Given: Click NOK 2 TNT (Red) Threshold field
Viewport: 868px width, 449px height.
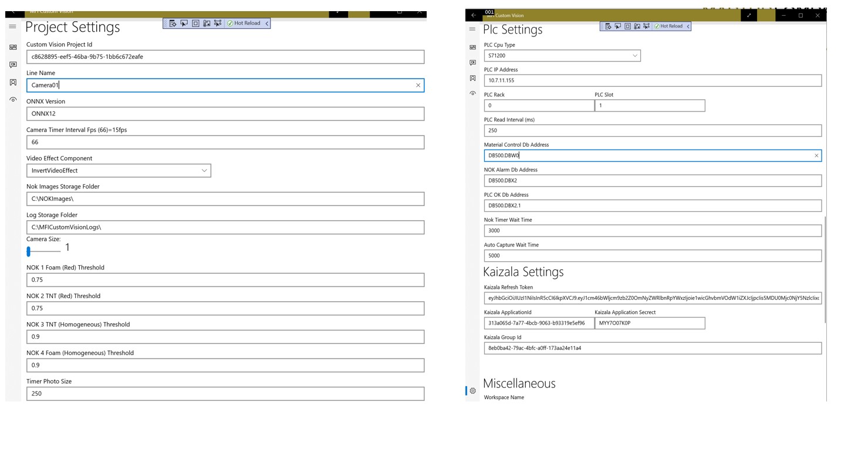Looking at the screenshot, I should 225,308.
